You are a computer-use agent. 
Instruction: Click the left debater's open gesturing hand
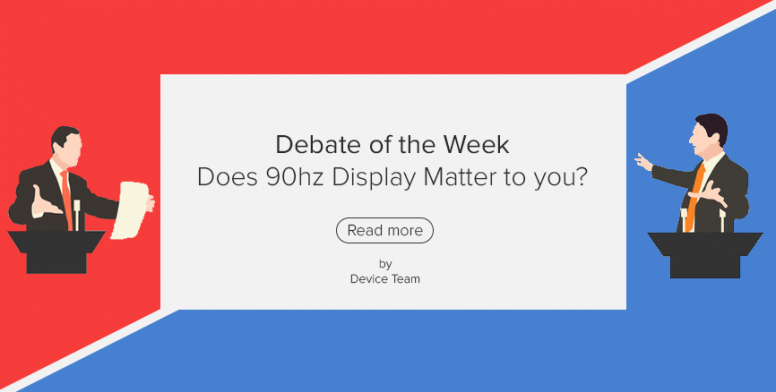(x=45, y=202)
